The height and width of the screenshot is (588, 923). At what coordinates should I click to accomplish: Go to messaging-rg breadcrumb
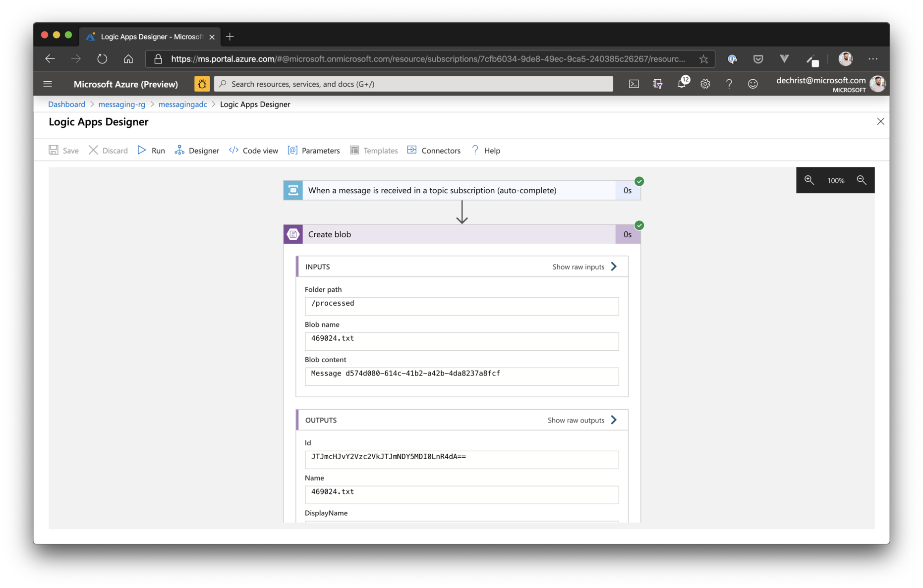point(121,104)
